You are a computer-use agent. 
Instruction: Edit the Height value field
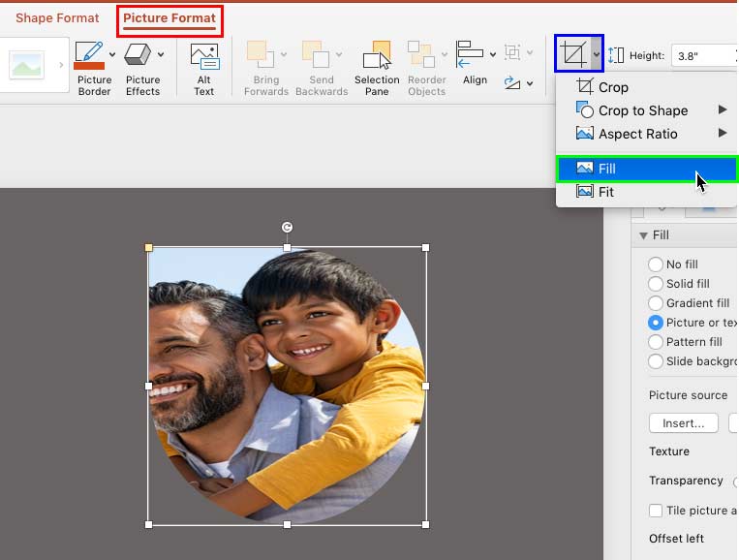[704, 56]
